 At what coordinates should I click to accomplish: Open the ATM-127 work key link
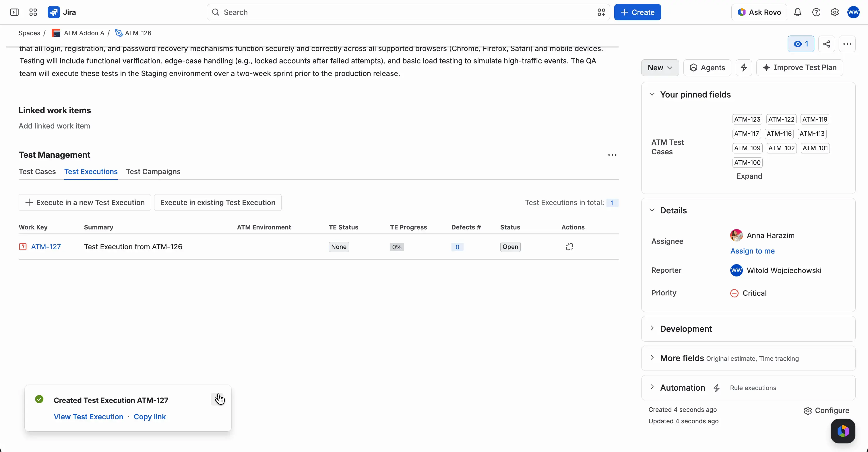tap(46, 247)
